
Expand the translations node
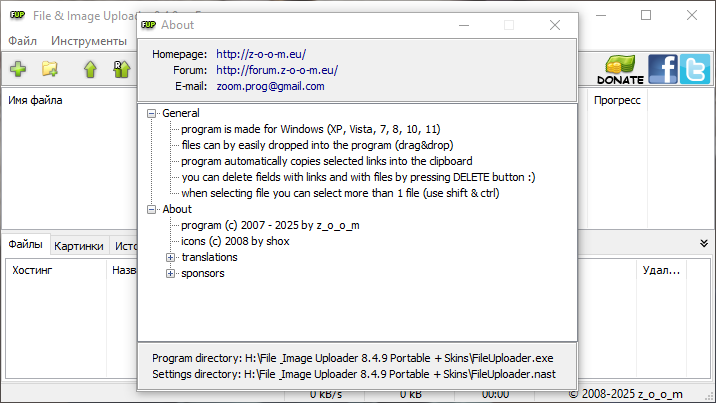[x=170, y=257]
